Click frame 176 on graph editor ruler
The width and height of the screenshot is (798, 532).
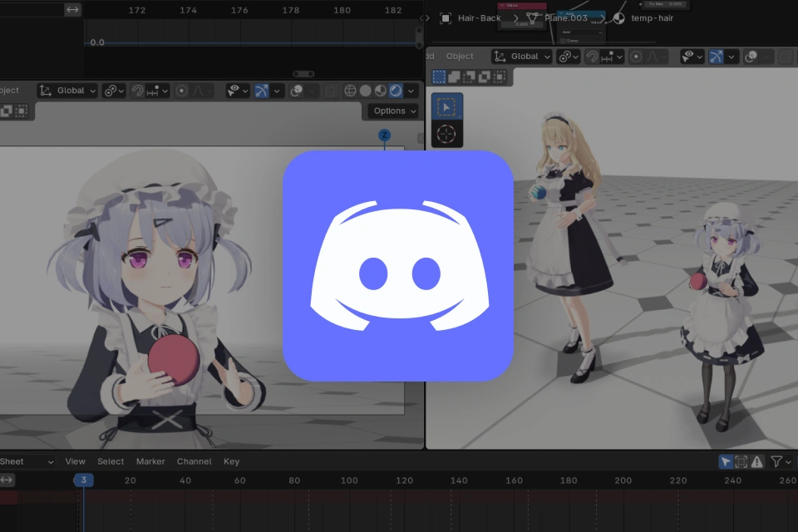(x=239, y=10)
